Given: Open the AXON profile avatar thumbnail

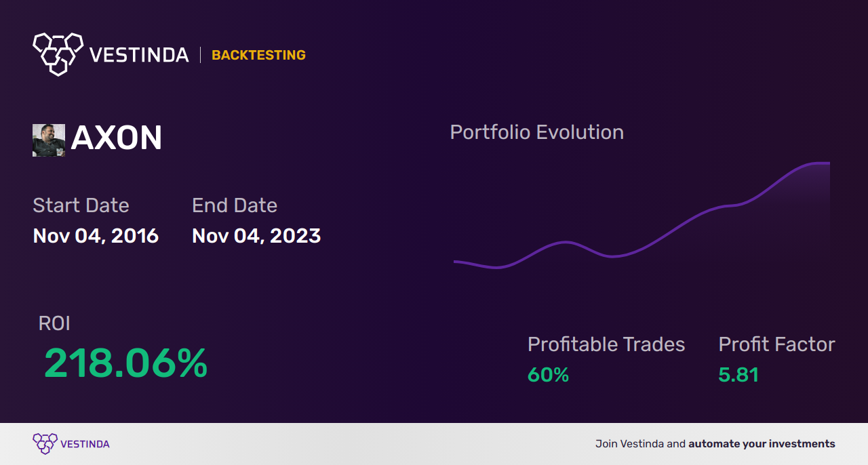Looking at the screenshot, I should coord(49,140).
